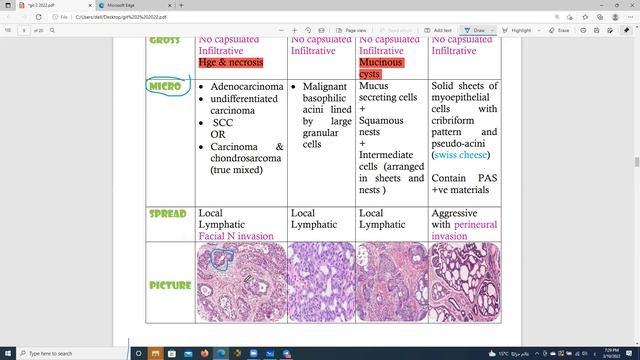Open the Settings and more menu
The image size is (640, 360).
coord(630,17)
